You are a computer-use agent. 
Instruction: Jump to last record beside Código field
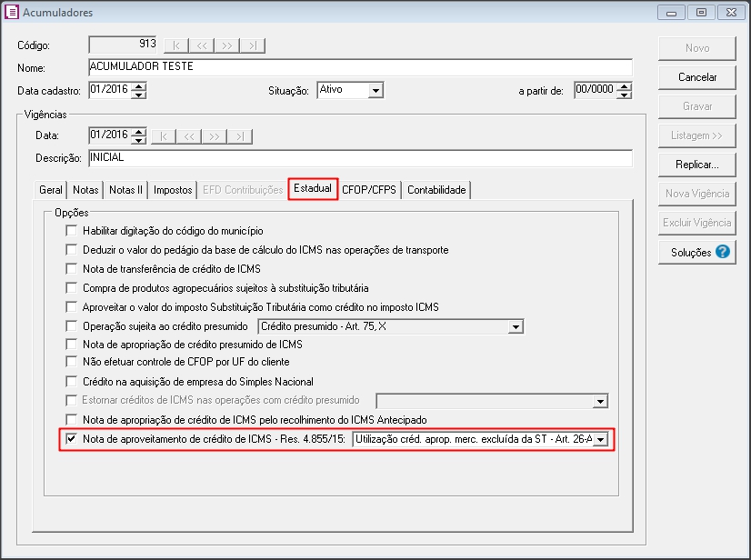click(253, 45)
